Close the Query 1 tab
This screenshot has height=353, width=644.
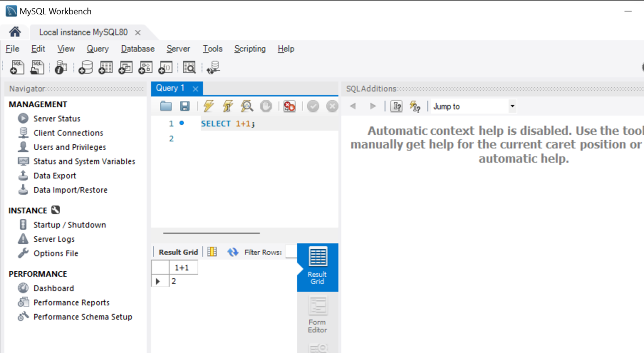point(195,89)
